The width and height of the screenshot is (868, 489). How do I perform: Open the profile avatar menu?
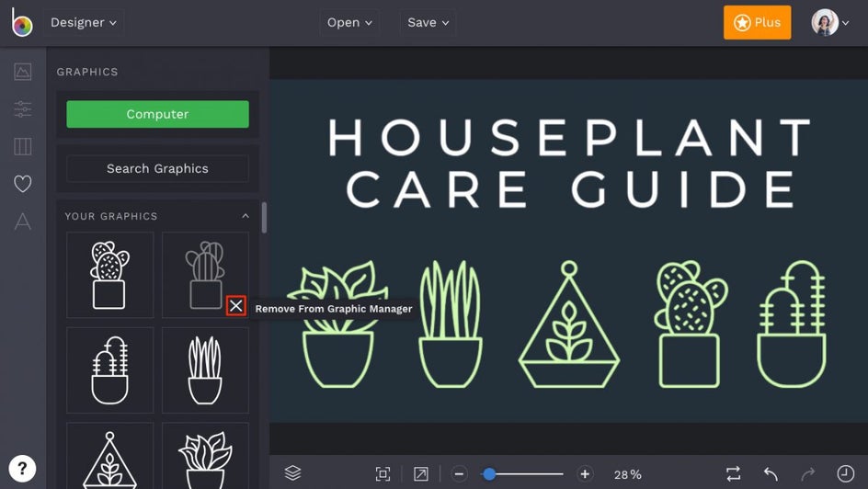pyautogui.click(x=829, y=23)
